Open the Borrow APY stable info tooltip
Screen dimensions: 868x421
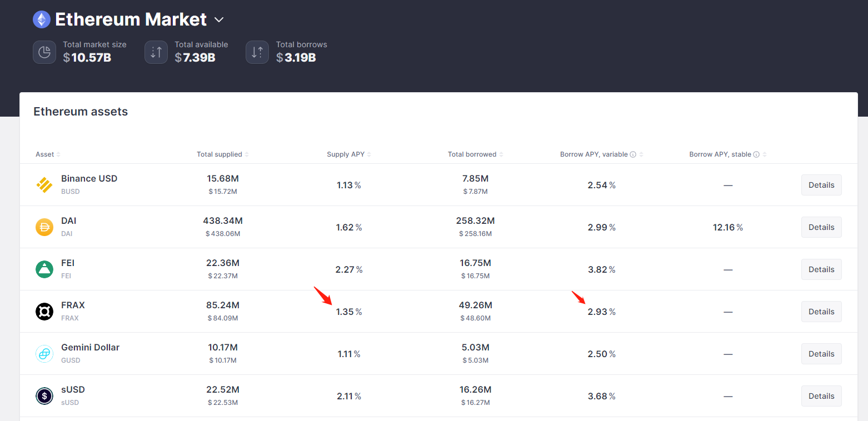pyautogui.click(x=757, y=154)
